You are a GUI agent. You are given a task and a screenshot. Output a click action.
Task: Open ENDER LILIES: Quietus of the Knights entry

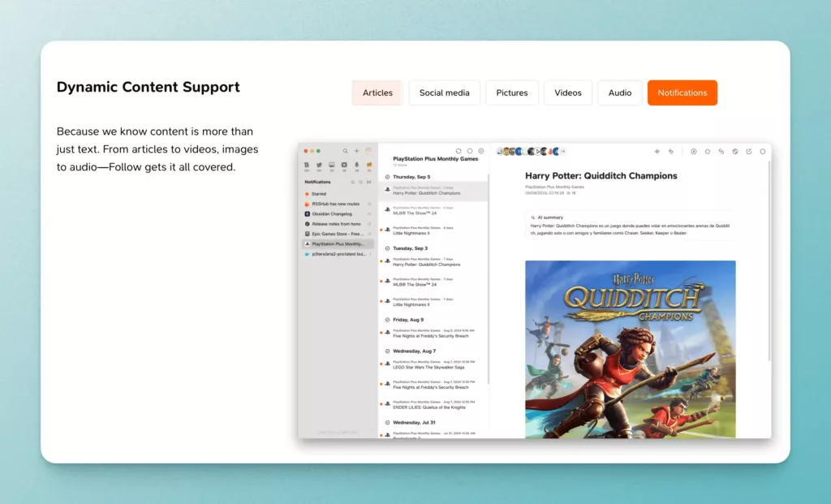[433, 405]
